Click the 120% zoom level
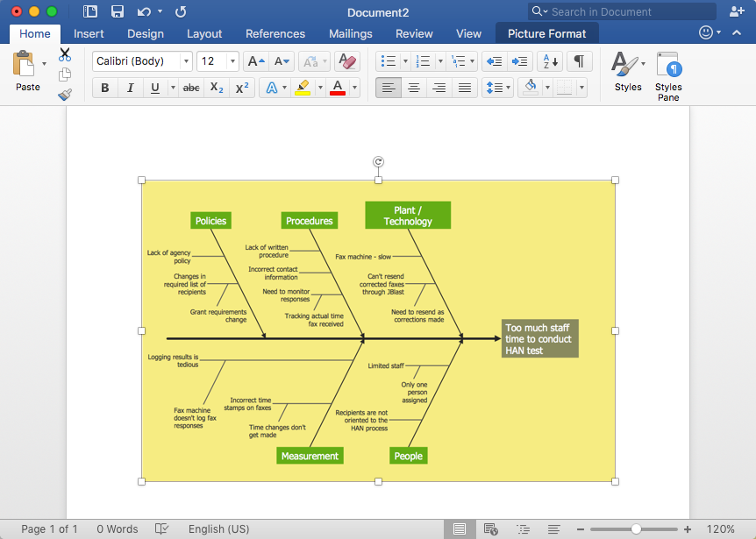 pyautogui.click(x=720, y=528)
